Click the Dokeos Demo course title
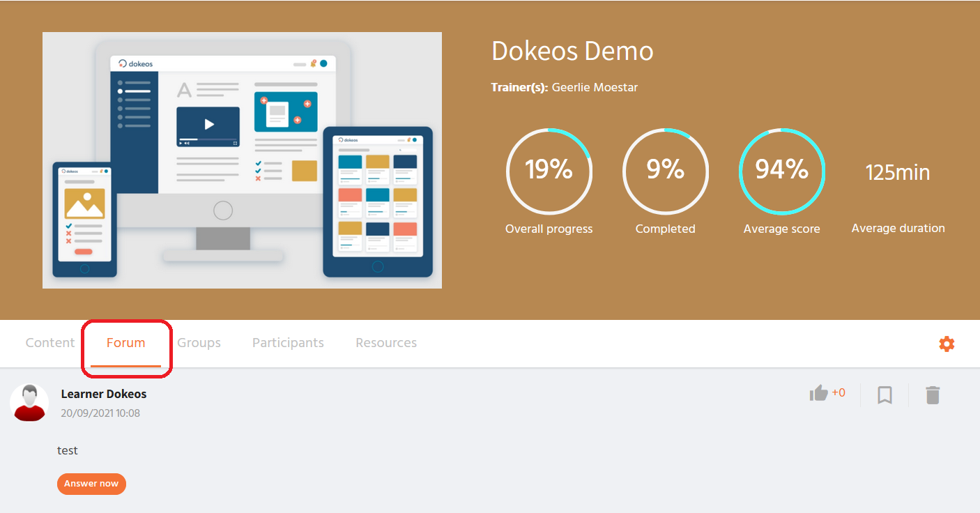The image size is (980, 513). click(572, 51)
